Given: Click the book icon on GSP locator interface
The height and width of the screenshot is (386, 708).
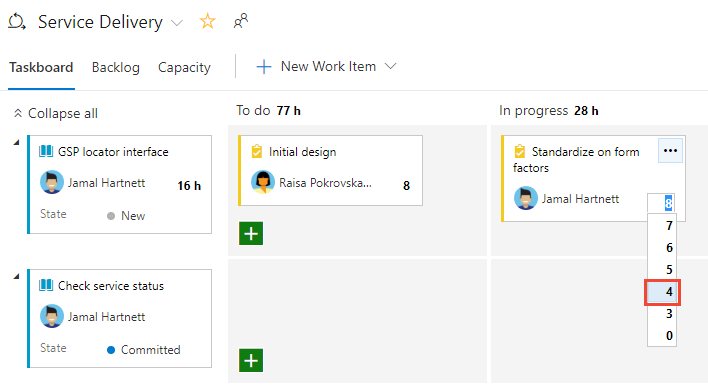Looking at the screenshot, I should click(46, 151).
